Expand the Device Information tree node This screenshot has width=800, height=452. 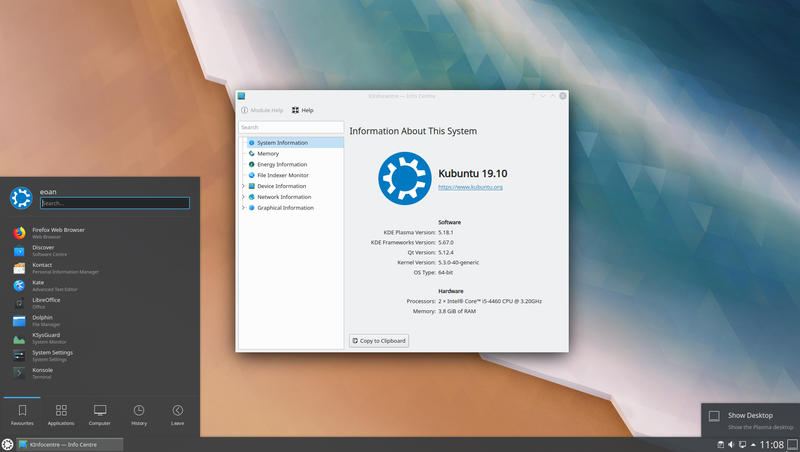click(243, 186)
